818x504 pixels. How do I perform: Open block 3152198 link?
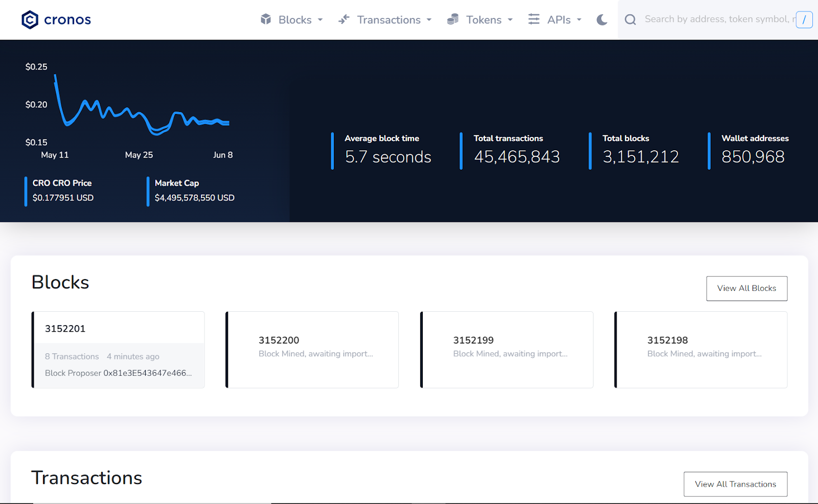coord(668,340)
